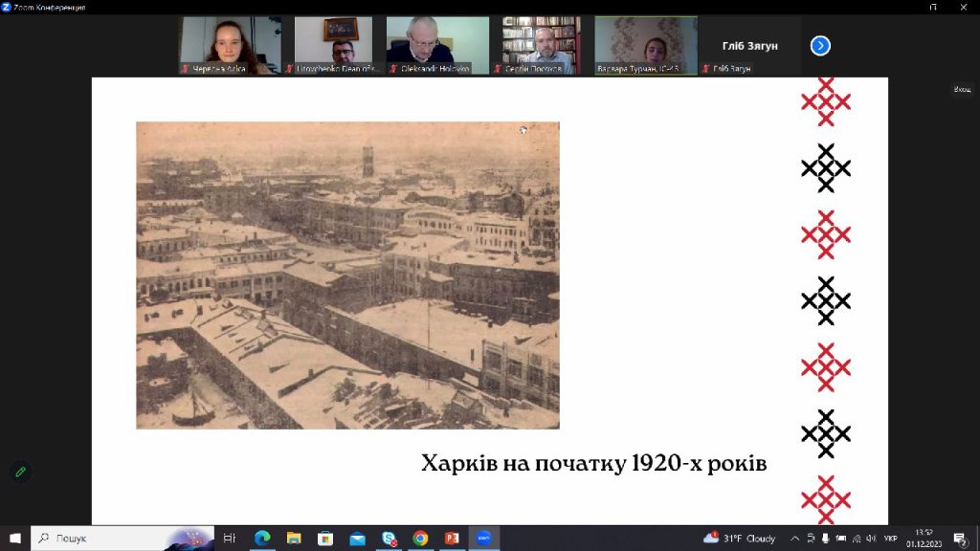Open the notification center icon
Screen dimensions: 980x551
click(961, 539)
